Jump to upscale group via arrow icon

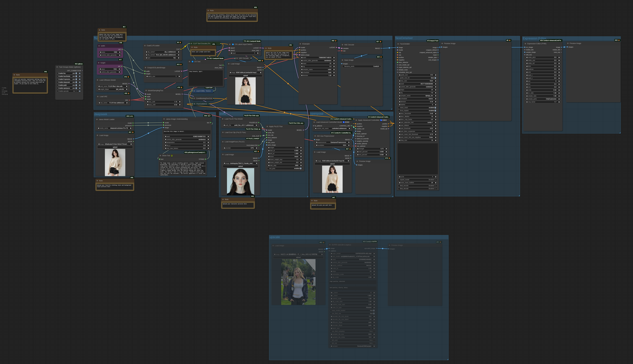[80, 91]
